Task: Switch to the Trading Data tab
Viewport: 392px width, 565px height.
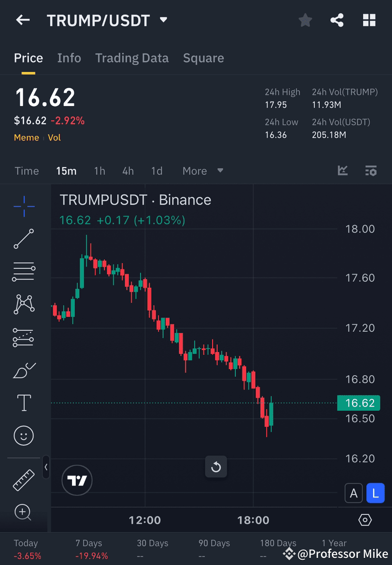Action: [x=132, y=58]
